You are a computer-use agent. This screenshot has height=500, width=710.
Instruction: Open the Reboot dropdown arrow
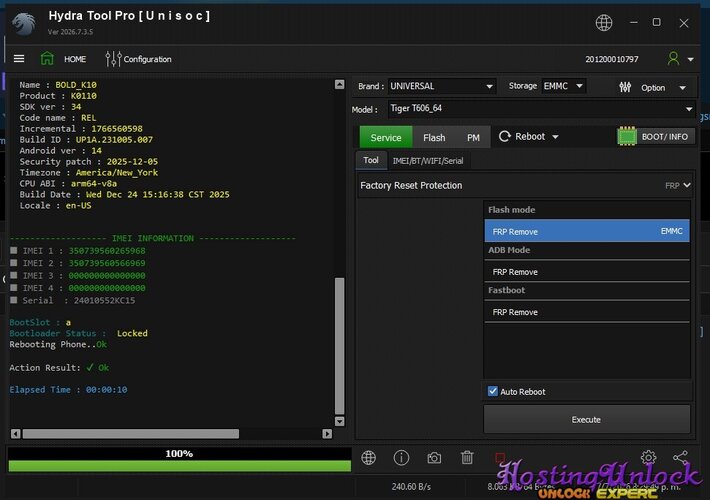coord(556,137)
